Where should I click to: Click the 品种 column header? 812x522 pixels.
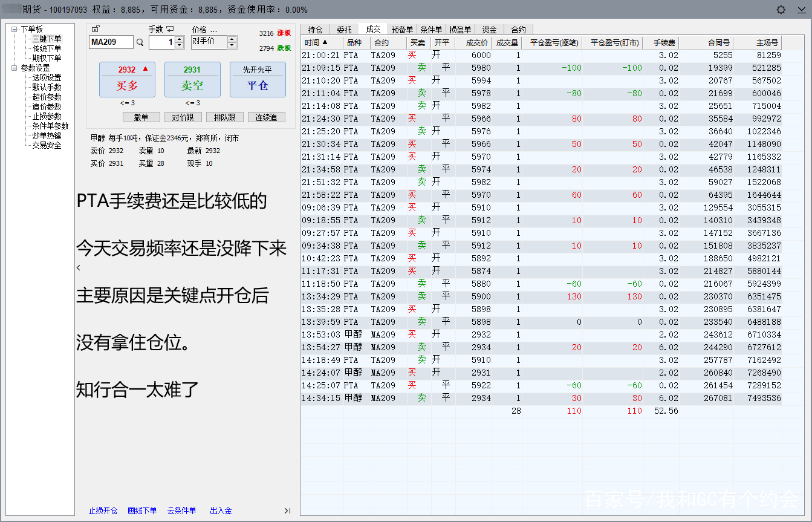pos(357,43)
